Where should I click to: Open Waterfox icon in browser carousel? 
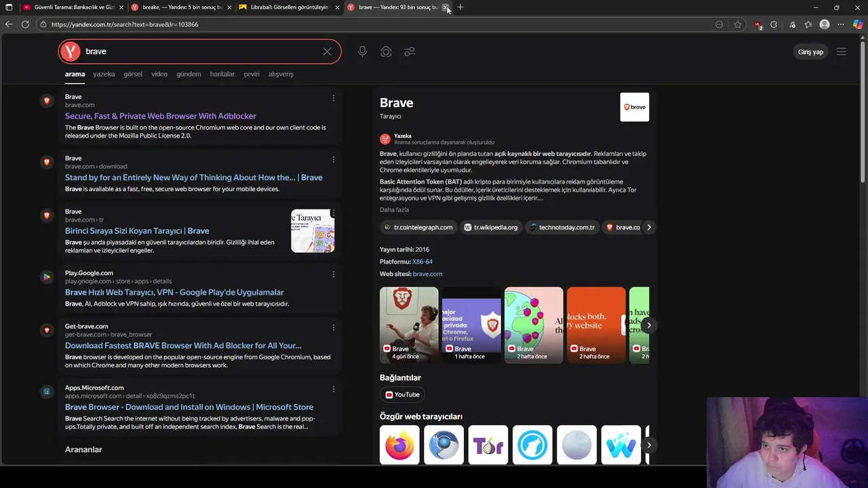pyautogui.click(x=620, y=445)
